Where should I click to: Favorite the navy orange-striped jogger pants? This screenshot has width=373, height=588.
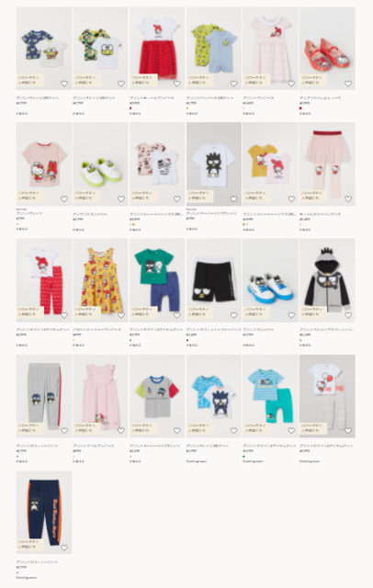pyautogui.click(x=64, y=548)
